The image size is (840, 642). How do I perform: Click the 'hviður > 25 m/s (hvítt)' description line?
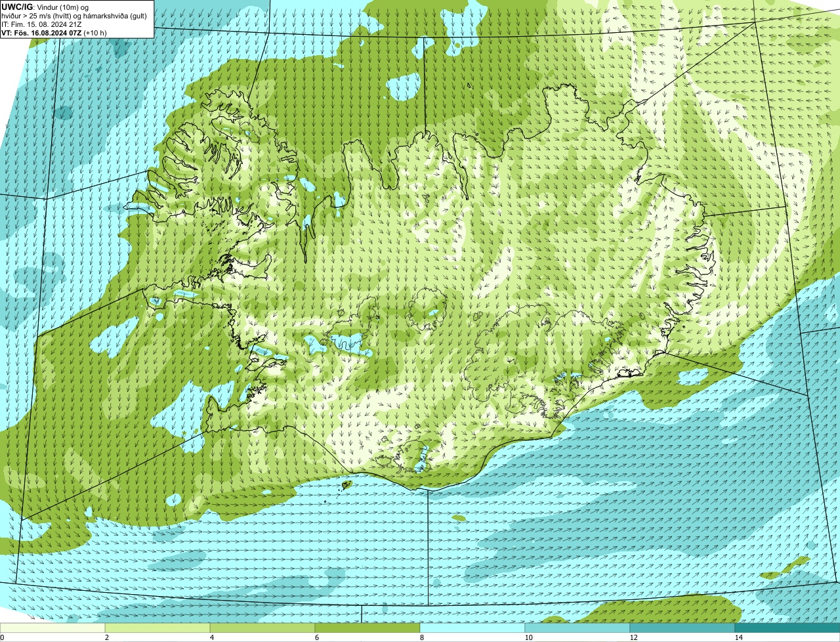74,15
